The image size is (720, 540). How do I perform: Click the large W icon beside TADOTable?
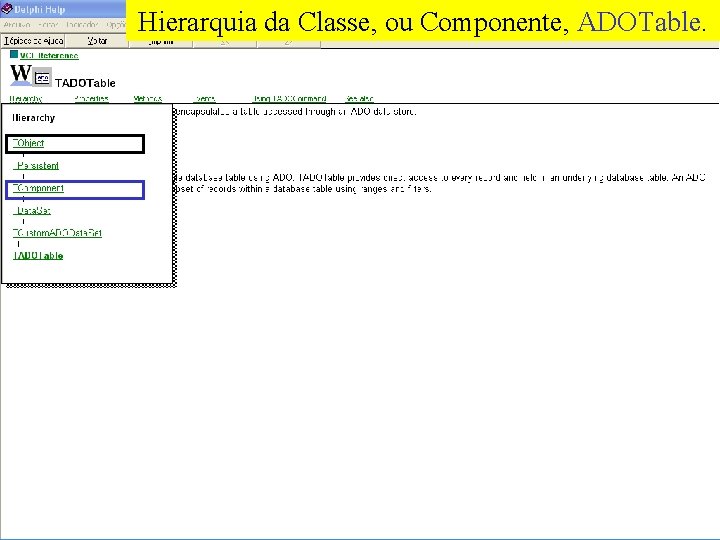21,75
